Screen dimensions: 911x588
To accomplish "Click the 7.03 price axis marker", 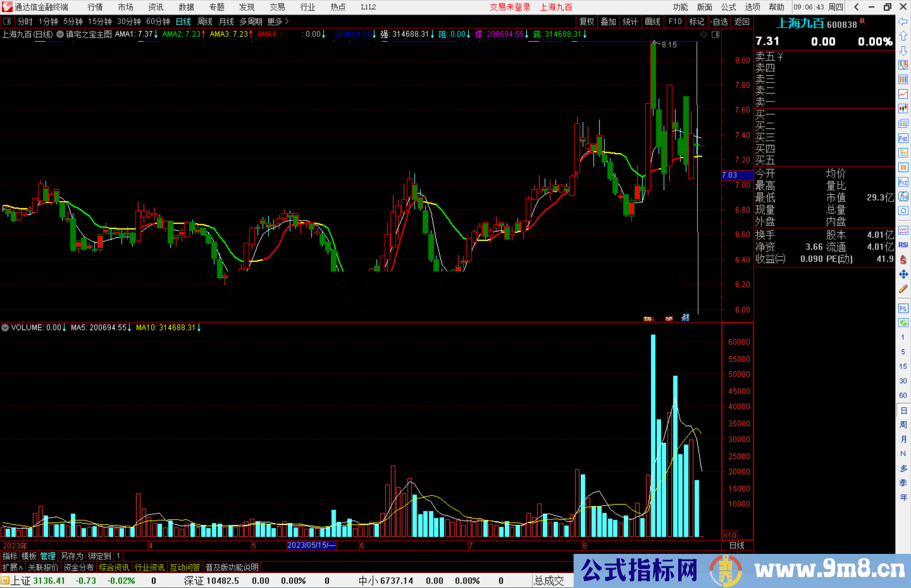I will coord(737,175).
